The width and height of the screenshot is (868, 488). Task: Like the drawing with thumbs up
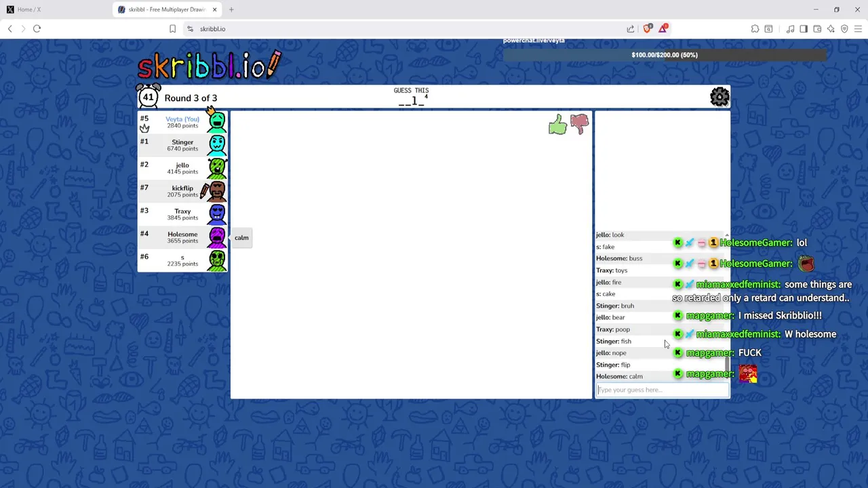point(557,125)
